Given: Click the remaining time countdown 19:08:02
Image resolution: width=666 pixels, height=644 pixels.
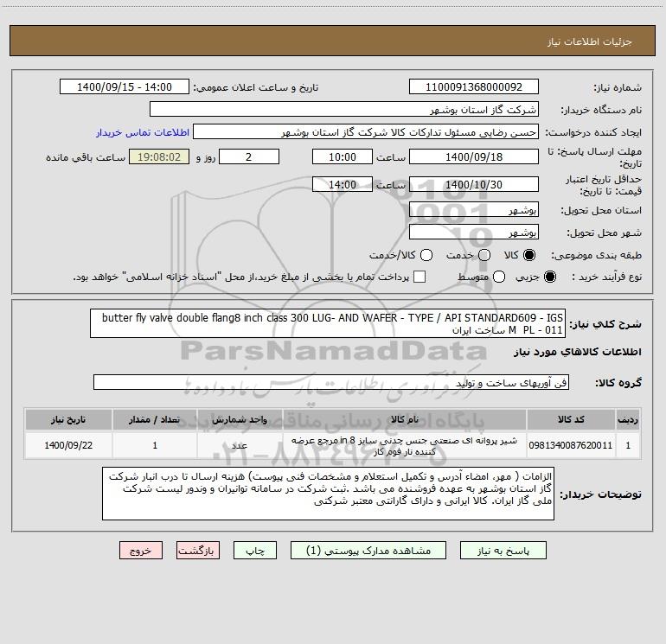Looking at the screenshot, I should point(159,156).
